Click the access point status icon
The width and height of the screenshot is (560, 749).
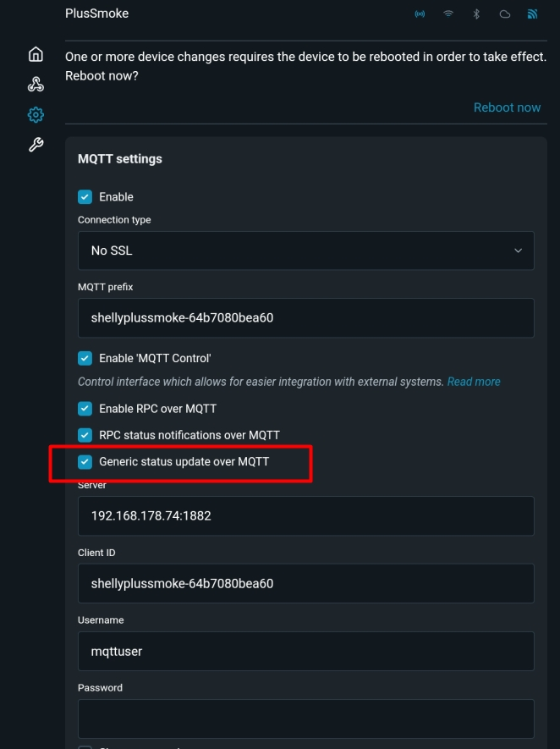pos(420,14)
